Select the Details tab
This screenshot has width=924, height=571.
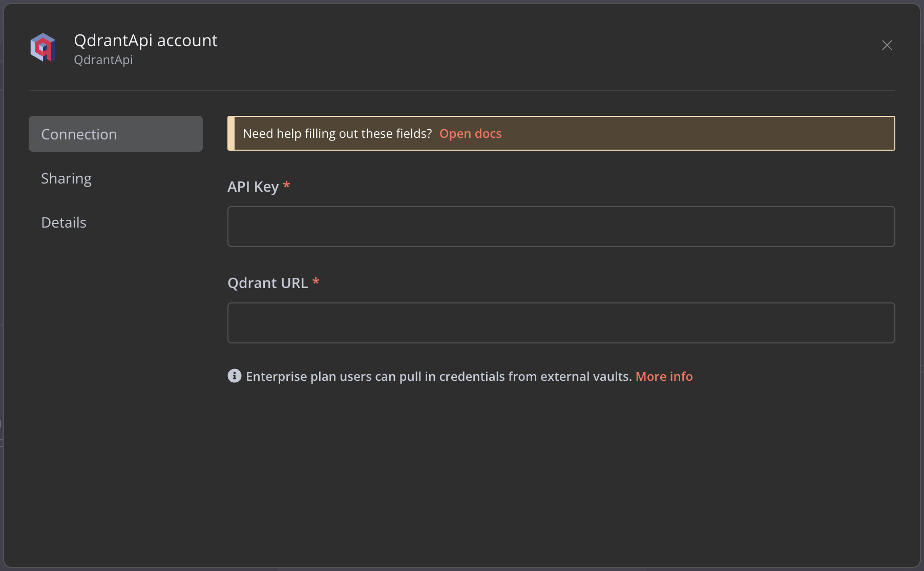tap(64, 222)
